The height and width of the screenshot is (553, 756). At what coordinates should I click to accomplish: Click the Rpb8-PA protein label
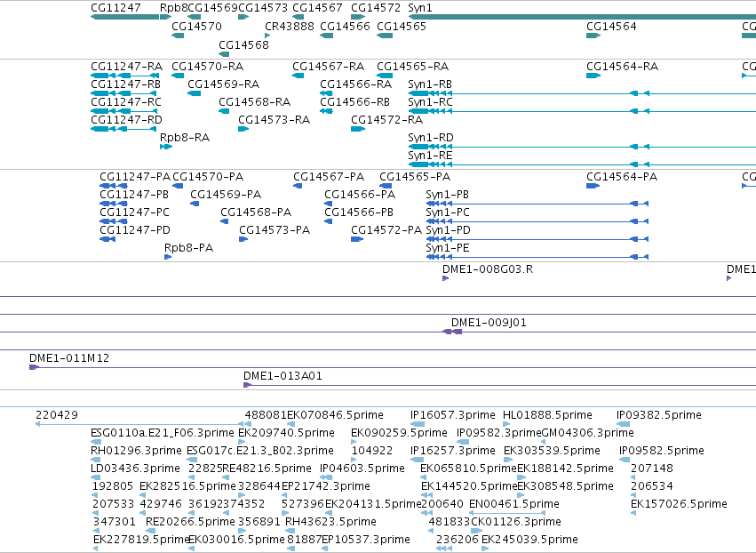coord(188,247)
